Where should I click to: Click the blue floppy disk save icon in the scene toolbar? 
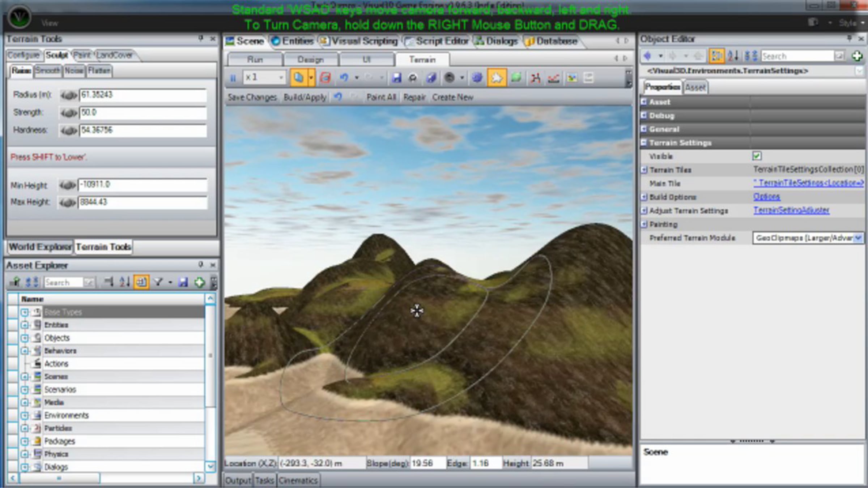[x=397, y=78]
